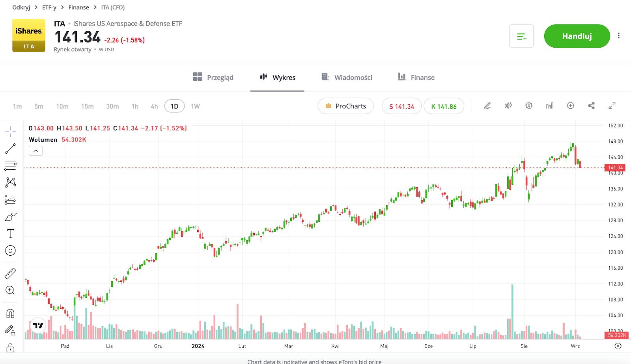Toggle magnet mode for drawings
Screen dimensions: 631x364
pyautogui.click(x=11, y=314)
